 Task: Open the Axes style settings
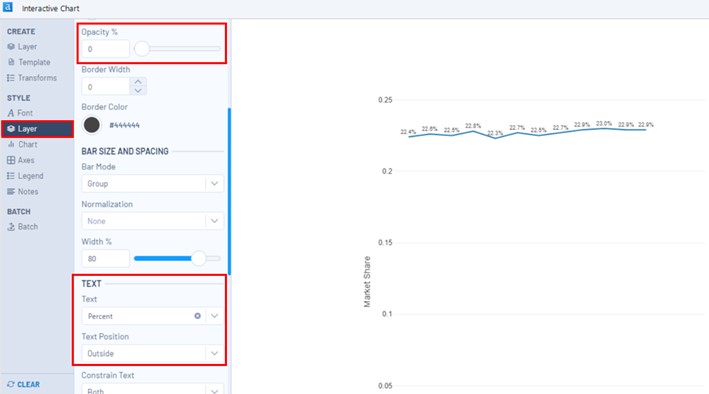[21, 160]
